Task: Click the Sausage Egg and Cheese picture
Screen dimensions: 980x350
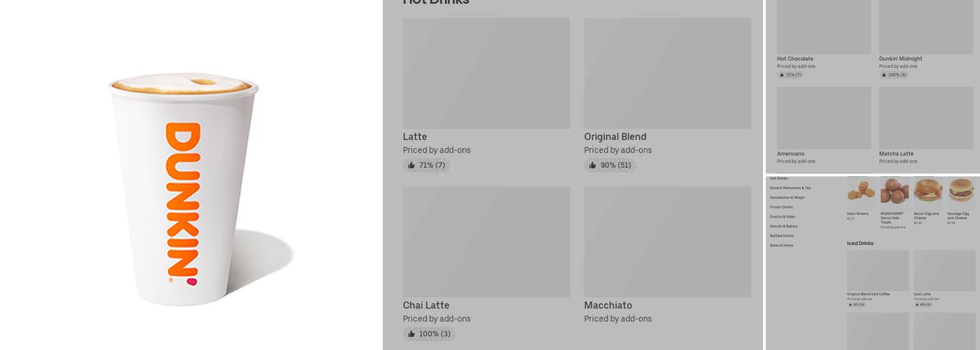Action: tap(961, 190)
